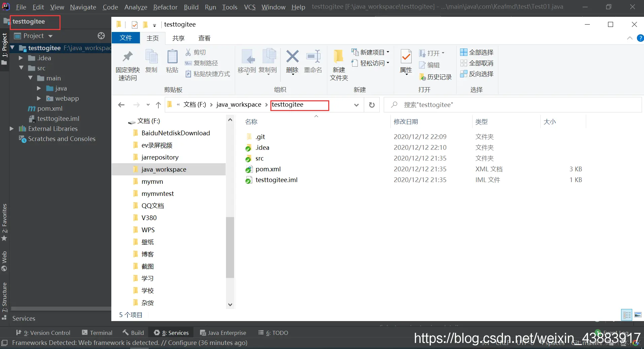Open the Easy access (轻松访问) dropdown
The height and width of the screenshot is (349, 644).
(370, 63)
